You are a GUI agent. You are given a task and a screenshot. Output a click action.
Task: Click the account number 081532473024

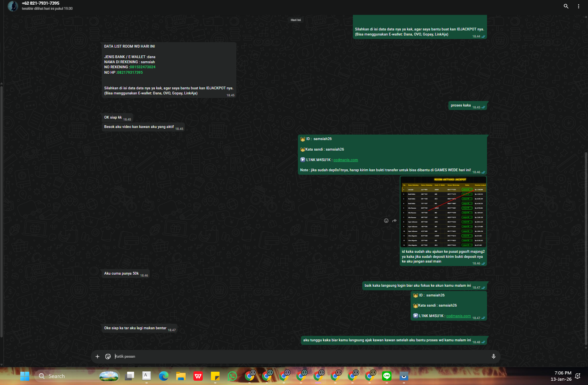tap(142, 67)
